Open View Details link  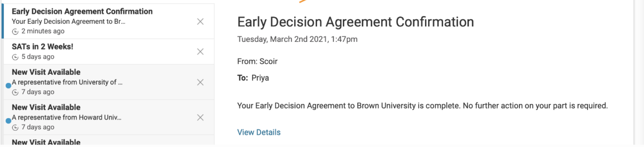point(258,132)
